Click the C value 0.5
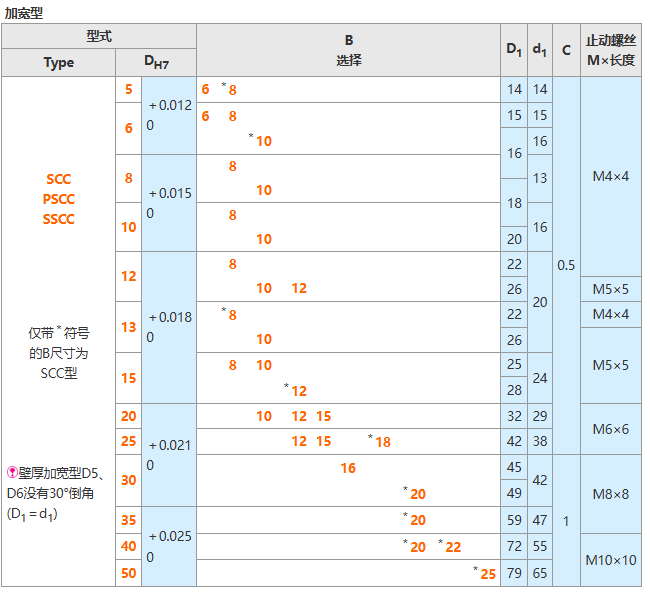650x592 pixels. pyautogui.click(x=566, y=265)
